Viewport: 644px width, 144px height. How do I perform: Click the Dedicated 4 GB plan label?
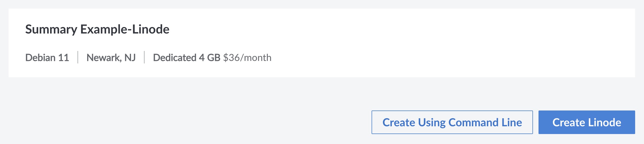click(x=186, y=58)
